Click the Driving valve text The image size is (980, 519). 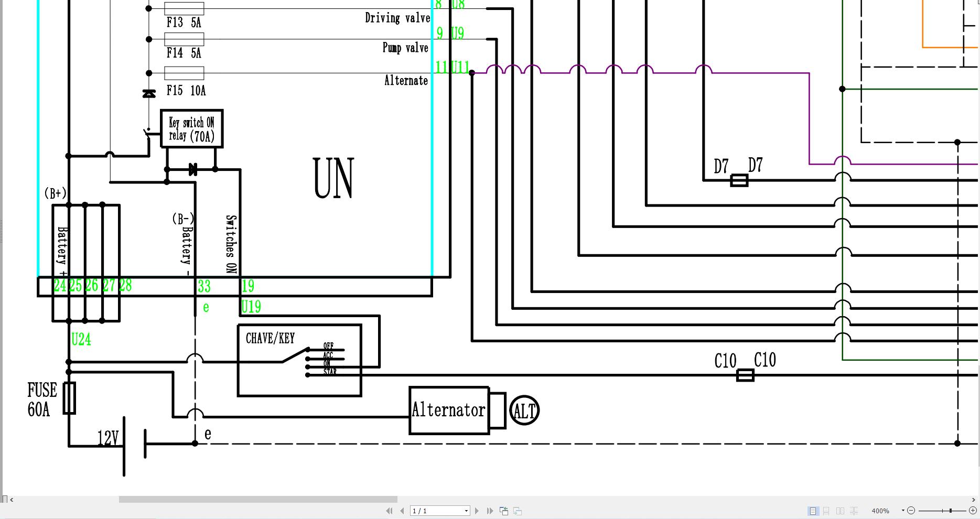[x=397, y=18]
